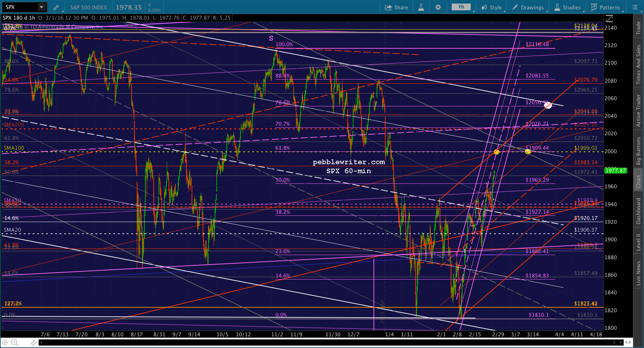Click the green 1977.87 price bubble on the axis
Image resolution: width=644 pixels, height=348 pixels.
615,171
